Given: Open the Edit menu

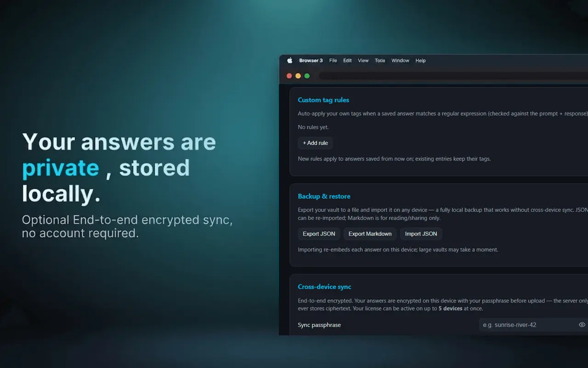Looking at the screenshot, I should tap(347, 60).
